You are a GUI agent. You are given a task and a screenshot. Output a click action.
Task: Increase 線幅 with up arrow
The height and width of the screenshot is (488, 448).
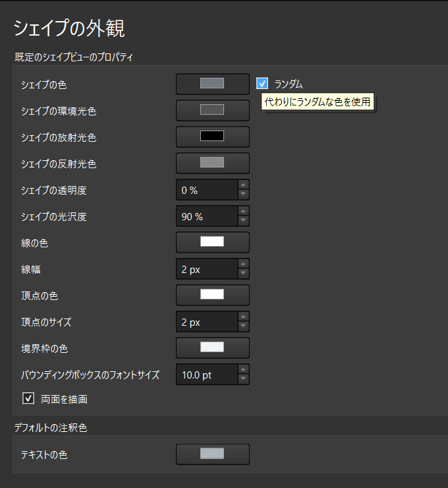[x=243, y=264]
